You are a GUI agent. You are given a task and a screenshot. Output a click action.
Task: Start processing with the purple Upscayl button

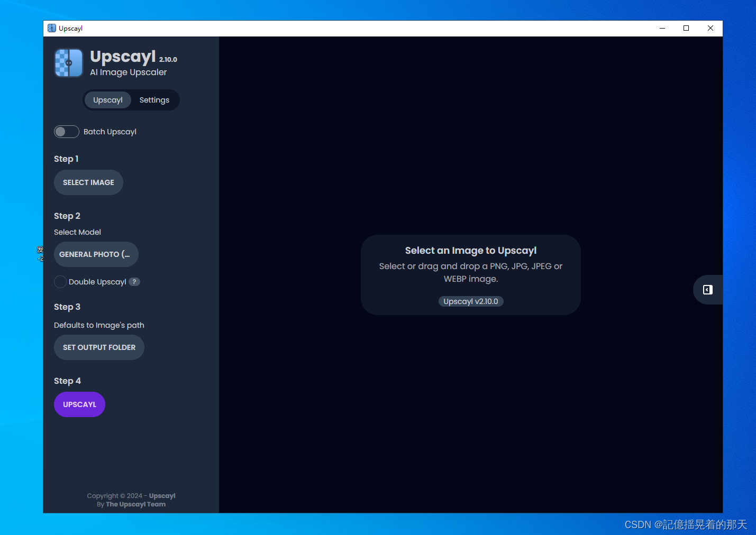(x=79, y=404)
